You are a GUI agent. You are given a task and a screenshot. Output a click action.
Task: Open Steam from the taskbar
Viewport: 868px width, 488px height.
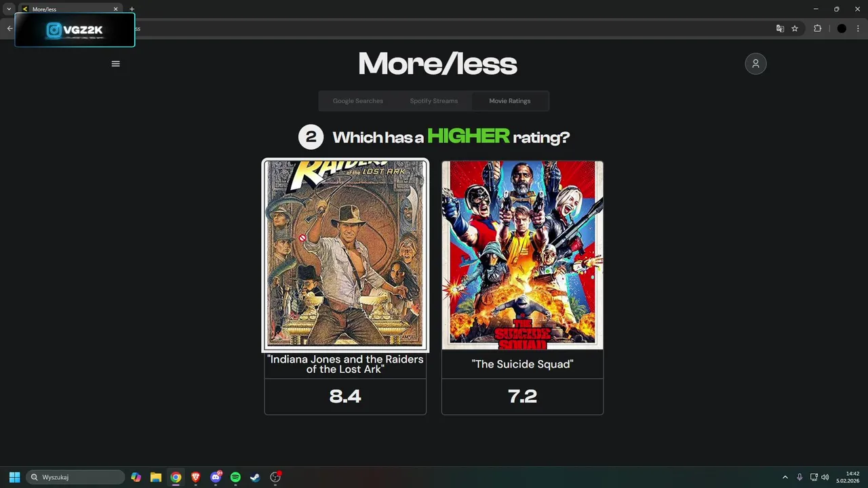click(255, 477)
